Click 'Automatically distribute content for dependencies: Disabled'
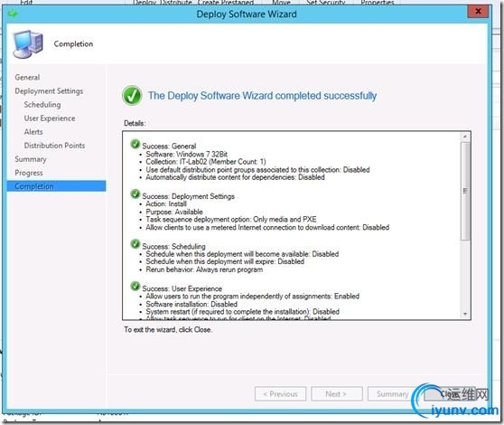The image size is (504, 425). click(235, 177)
